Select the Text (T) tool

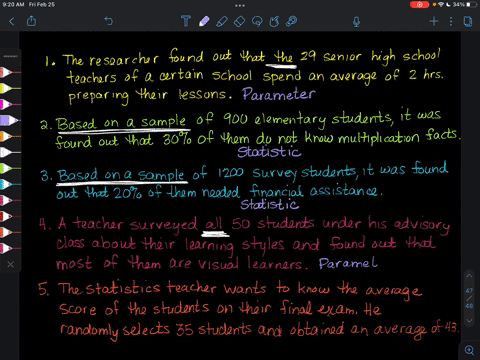(186, 21)
